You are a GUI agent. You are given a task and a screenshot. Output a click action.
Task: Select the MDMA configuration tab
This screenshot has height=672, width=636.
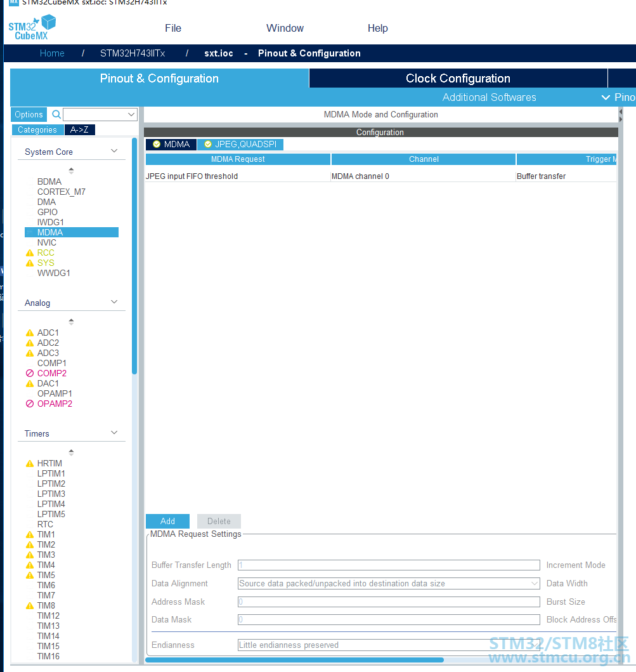[171, 145]
